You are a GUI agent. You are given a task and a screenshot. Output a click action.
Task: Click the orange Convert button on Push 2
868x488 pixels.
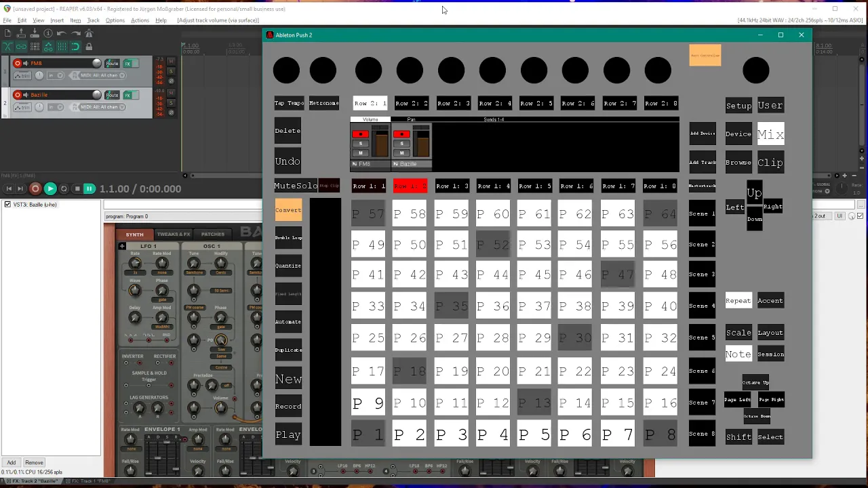pyautogui.click(x=288, y=210)
